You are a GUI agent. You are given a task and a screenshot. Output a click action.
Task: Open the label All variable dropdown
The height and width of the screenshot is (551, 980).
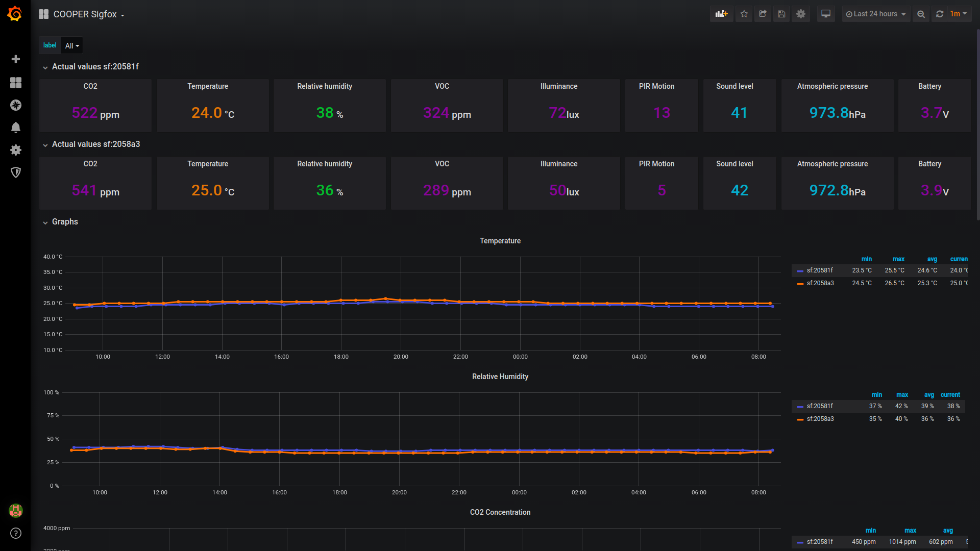(x=72, y=46)
